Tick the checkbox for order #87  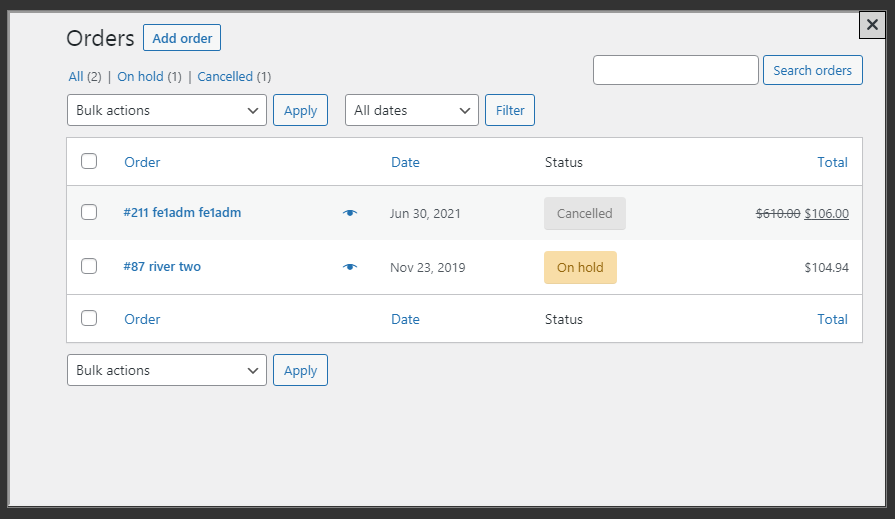89,266
